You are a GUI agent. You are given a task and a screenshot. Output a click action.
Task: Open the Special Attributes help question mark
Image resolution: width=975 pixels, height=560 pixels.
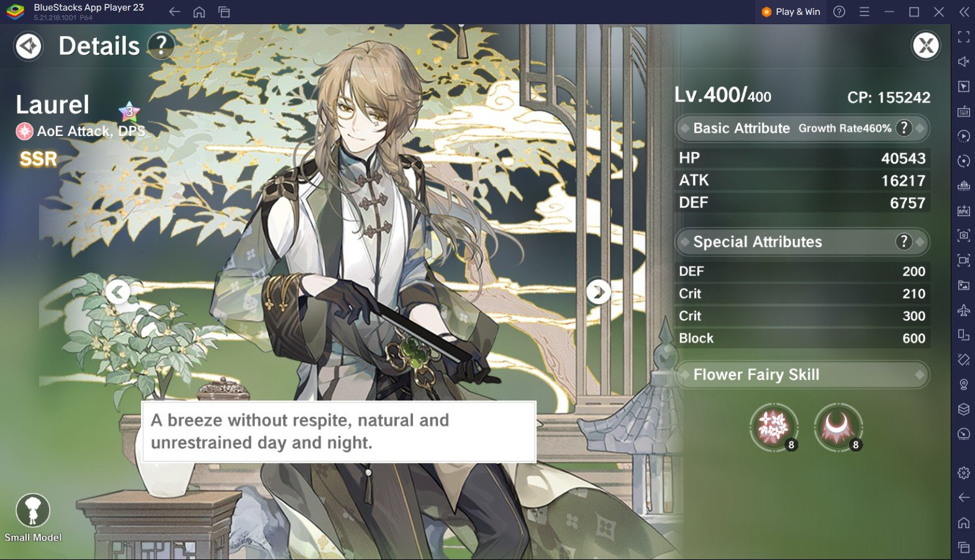click(x=904, y=242)
